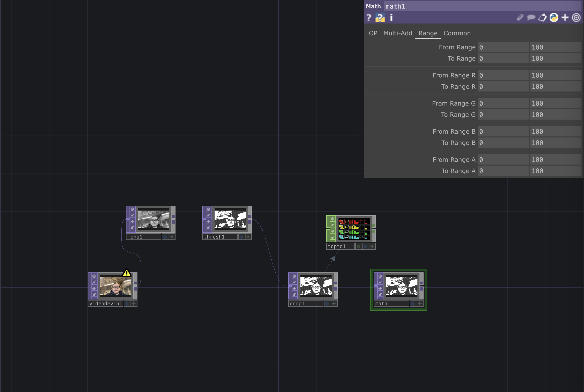Viewport: 584px width, 392px height.
Task: Click the operator info icon in the parameter dialog
Action: pyautogui.click(x=391, y=18)
